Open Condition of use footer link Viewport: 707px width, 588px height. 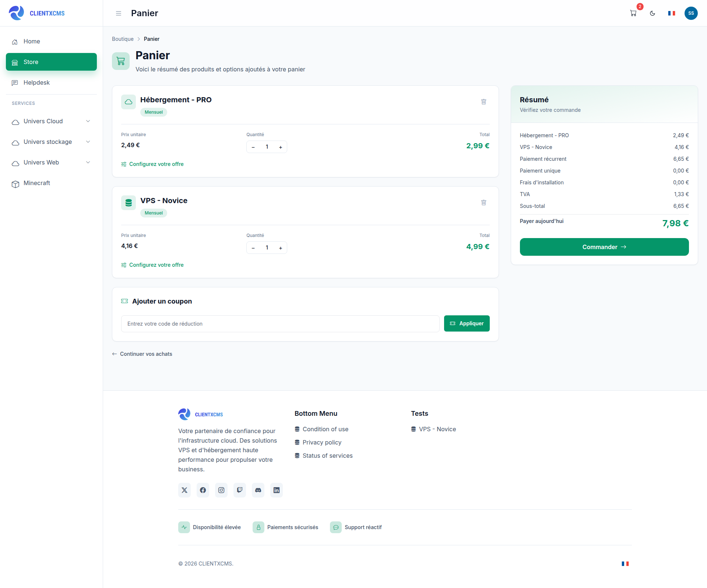pyautogui.click(x=321, y=429)
